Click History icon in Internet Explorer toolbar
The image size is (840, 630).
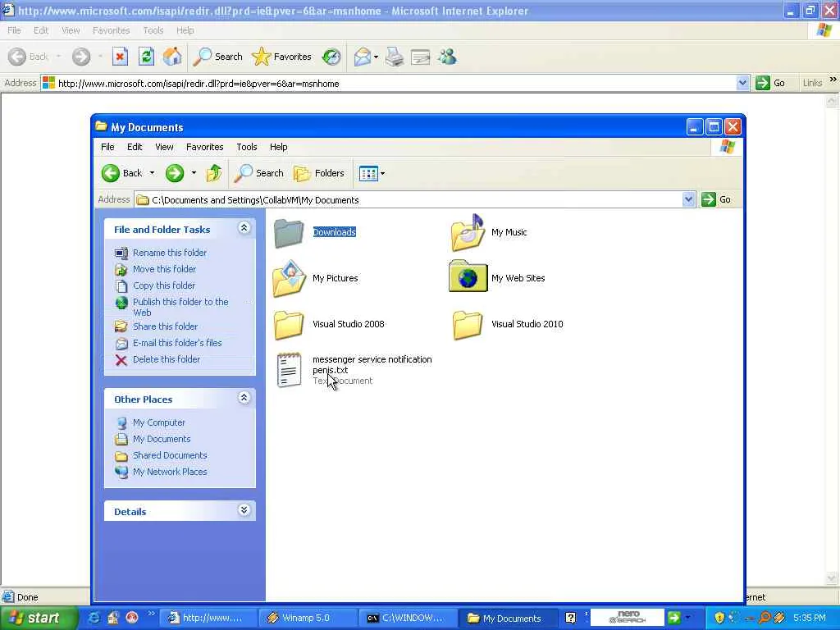(x=331, y=57)
